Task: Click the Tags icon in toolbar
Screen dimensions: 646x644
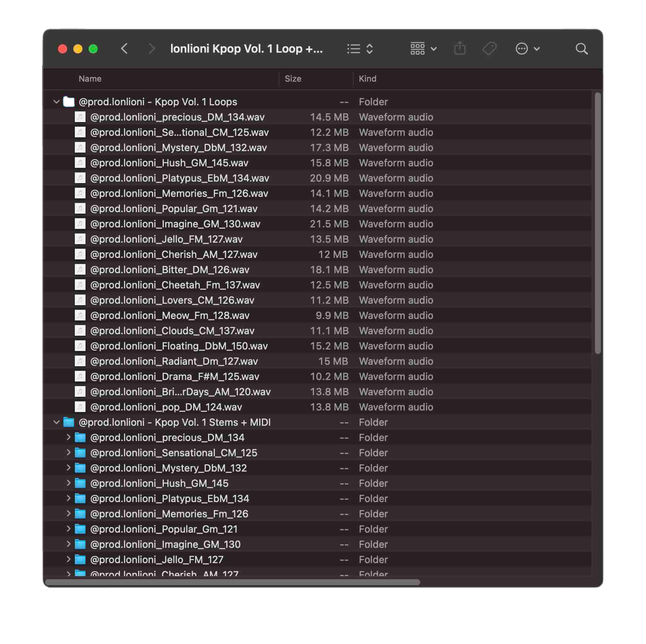Action: 489,49
